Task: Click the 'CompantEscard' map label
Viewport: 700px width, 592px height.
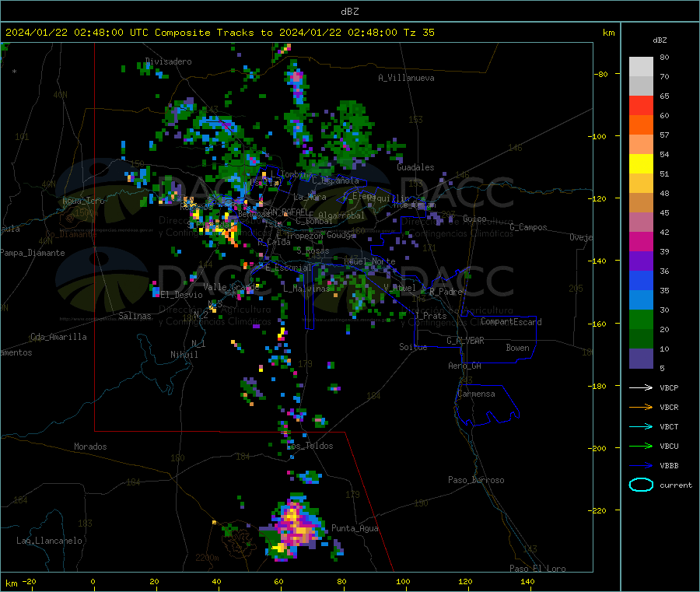Action: 511,321
